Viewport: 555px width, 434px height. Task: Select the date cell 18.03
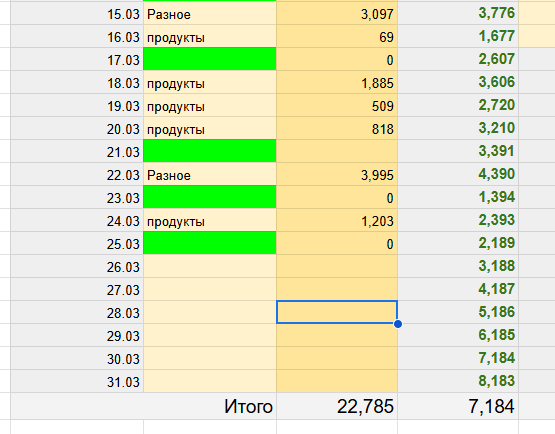click(x=77, y=82)
